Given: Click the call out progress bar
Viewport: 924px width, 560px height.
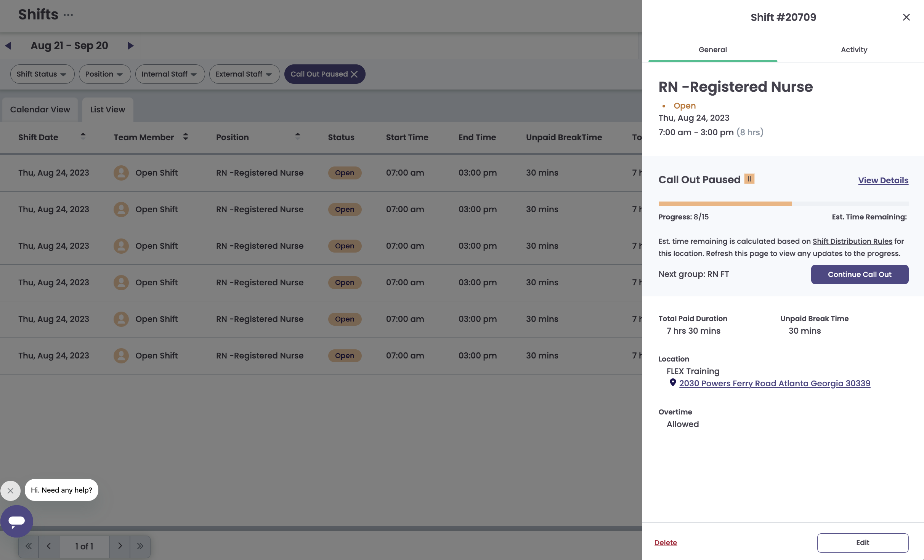Looking at the screenshot, I should pyautogui.click(x=783, y=203).
